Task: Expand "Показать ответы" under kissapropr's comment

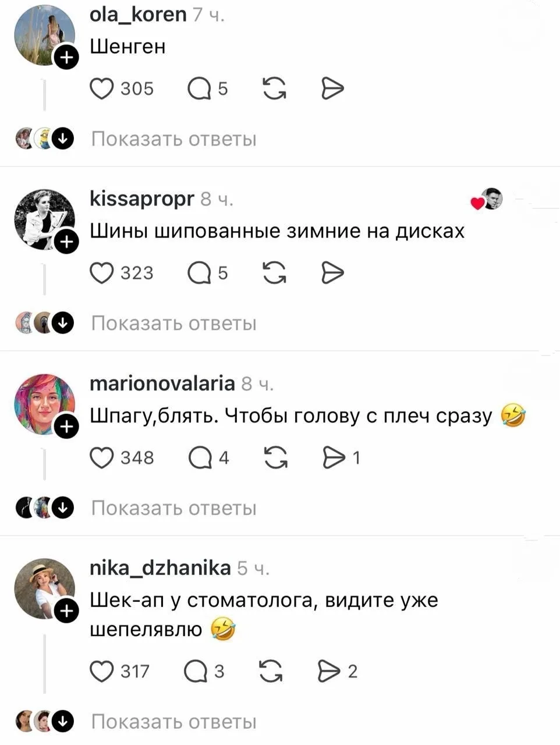Action: coord(173,323)
